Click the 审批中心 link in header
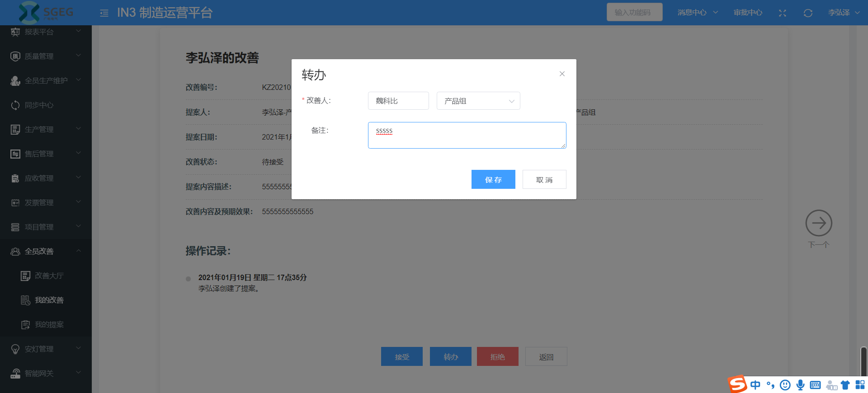The width and height of the screenshot is (868, 393). [748, 13]
